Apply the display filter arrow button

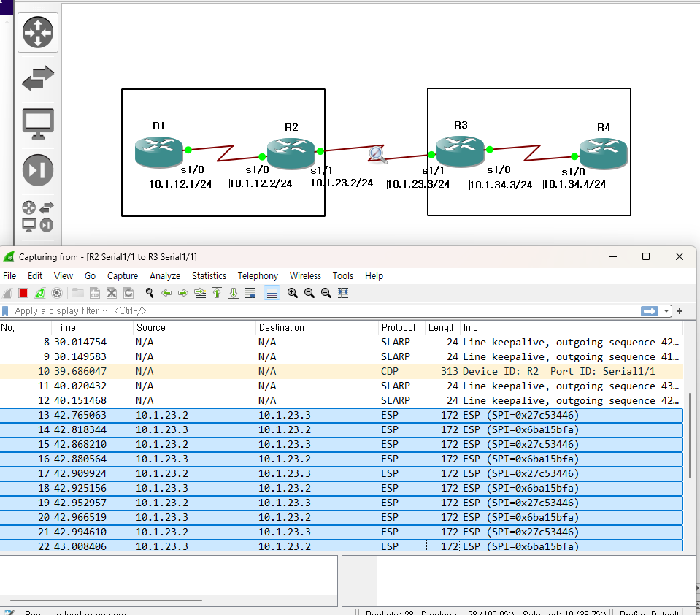tap(649, 311)
